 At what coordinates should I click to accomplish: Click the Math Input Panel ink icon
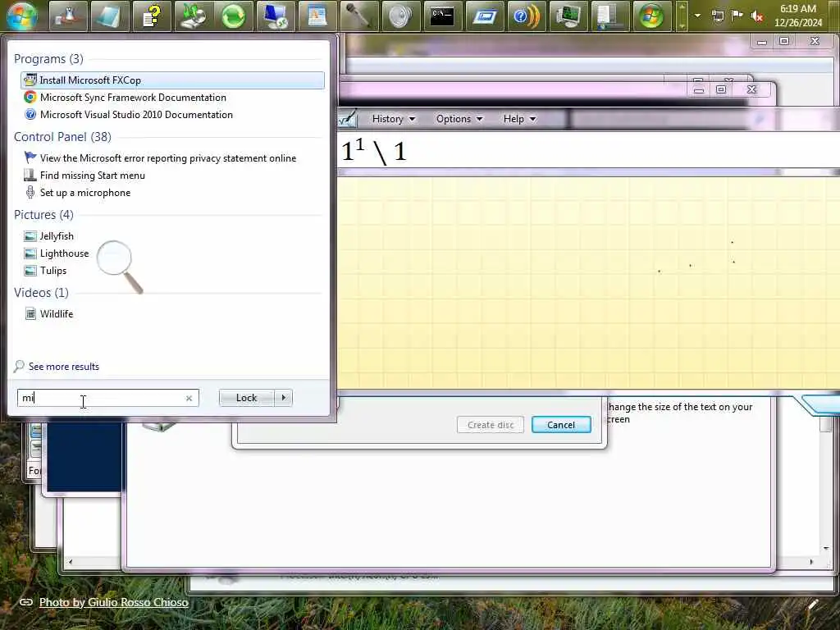pos(347,118)
